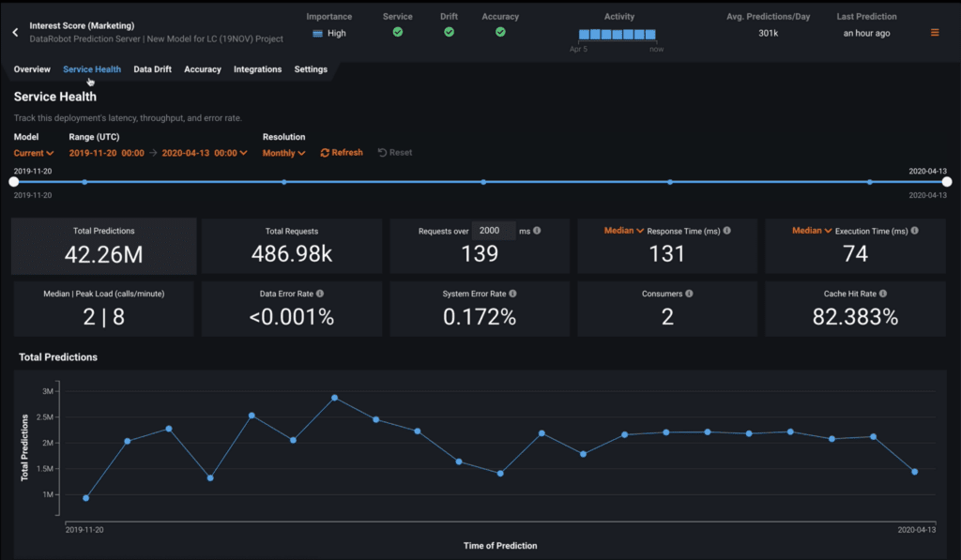Select the Total Predictions tile

point(103,247)
